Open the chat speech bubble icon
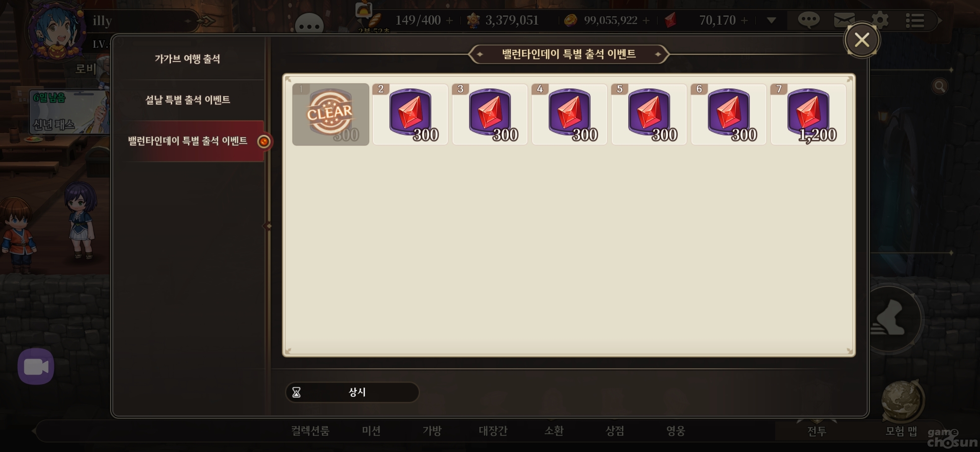The height and width of the screenshot is (452, 980). coord(808,20)
